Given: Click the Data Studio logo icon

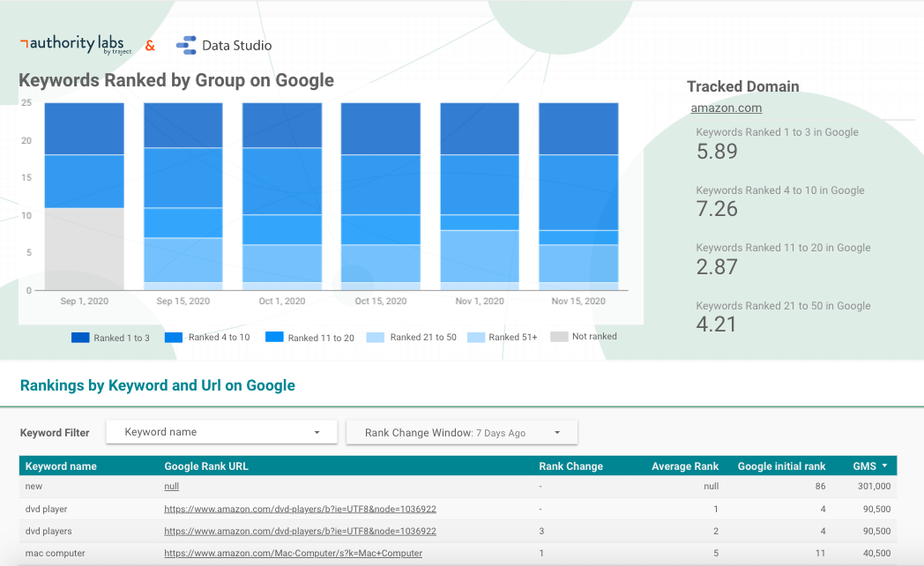Looking at the screenshot, I should coord(186,45).
